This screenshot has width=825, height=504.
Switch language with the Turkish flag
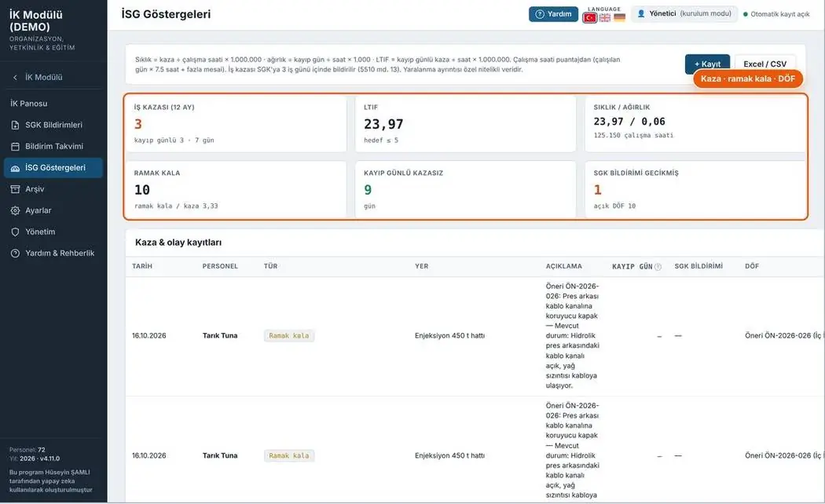(590, 17)
